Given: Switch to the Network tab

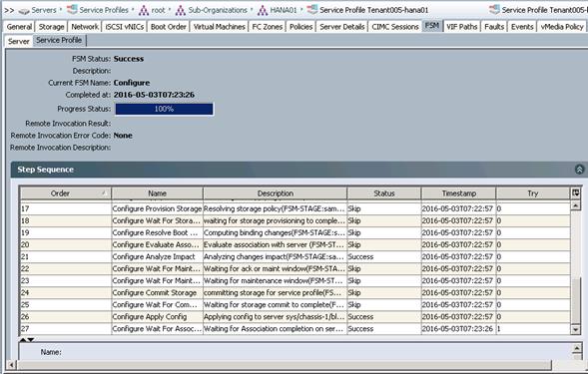Looking at the screenshot, I should click(85, 27).
